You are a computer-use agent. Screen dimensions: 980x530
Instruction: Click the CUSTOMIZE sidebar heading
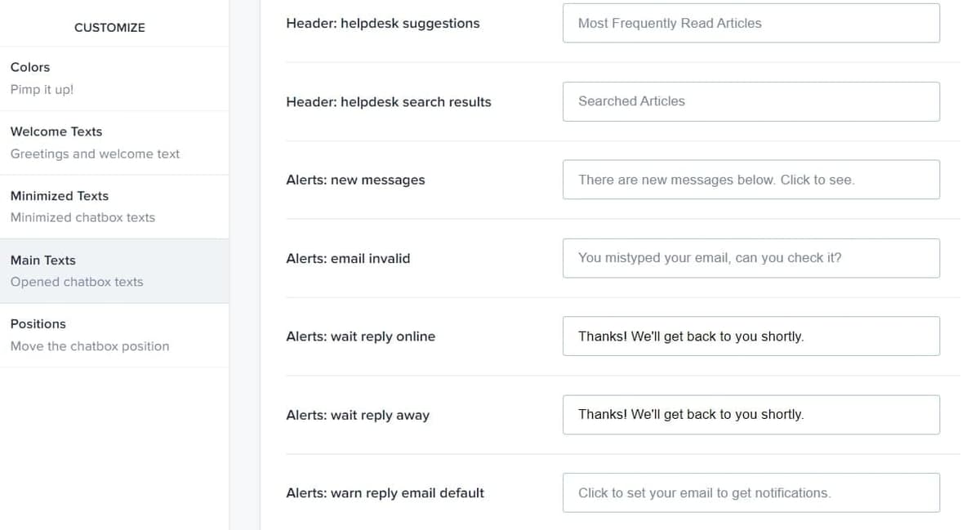click(x=109, y=28)
